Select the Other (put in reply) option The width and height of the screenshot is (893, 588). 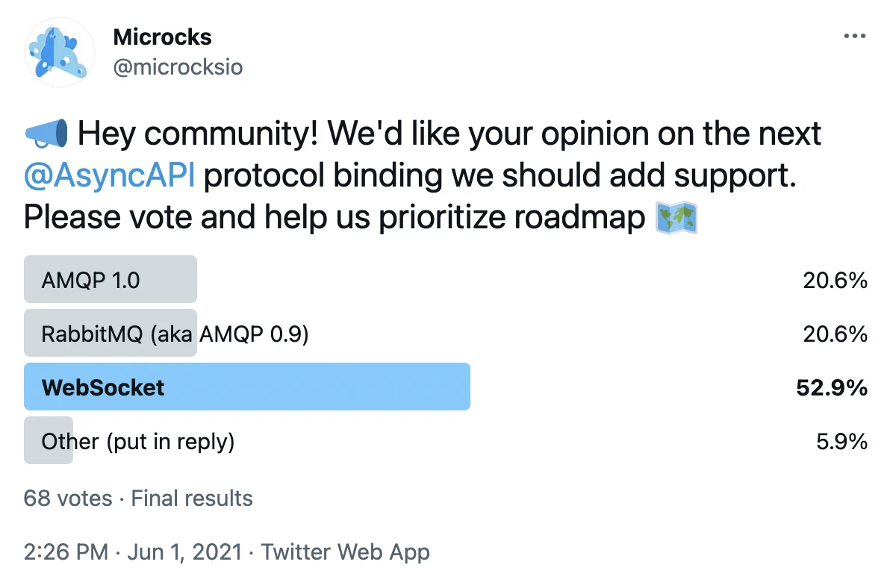[x=138, y=441]
